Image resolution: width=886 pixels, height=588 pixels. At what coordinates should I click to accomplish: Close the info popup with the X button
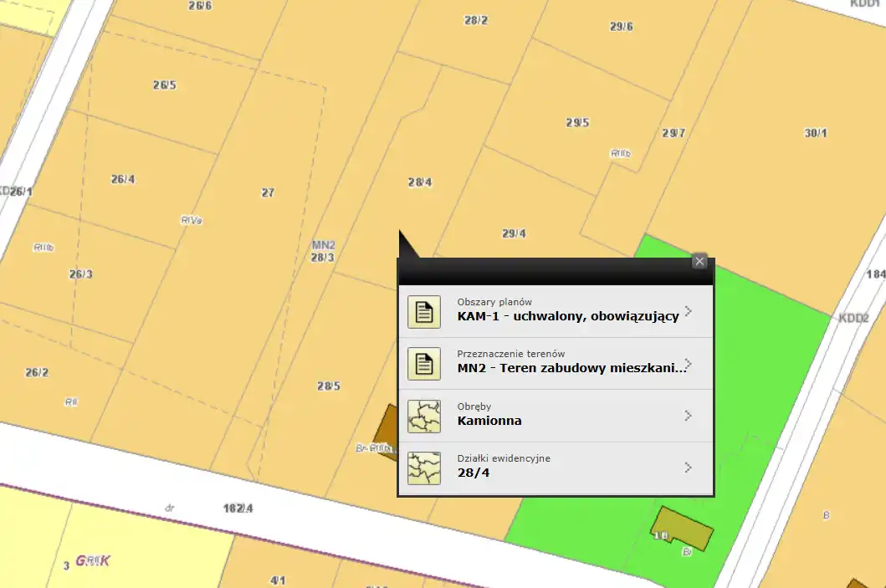[x=699, y=261]
